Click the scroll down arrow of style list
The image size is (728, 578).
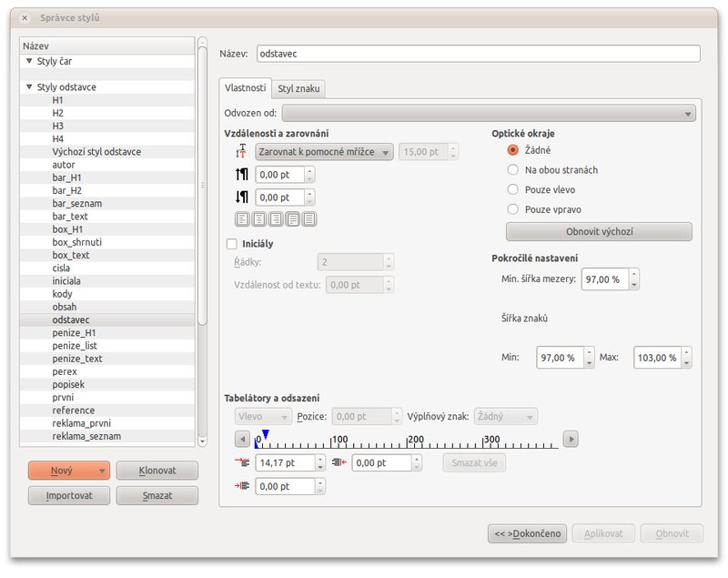click(x=202, y=441)
